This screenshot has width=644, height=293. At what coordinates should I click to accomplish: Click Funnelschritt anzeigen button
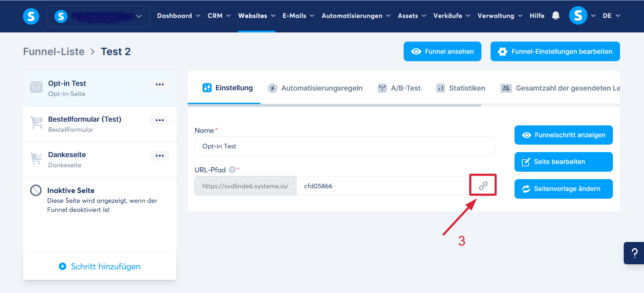pos(564,135)
